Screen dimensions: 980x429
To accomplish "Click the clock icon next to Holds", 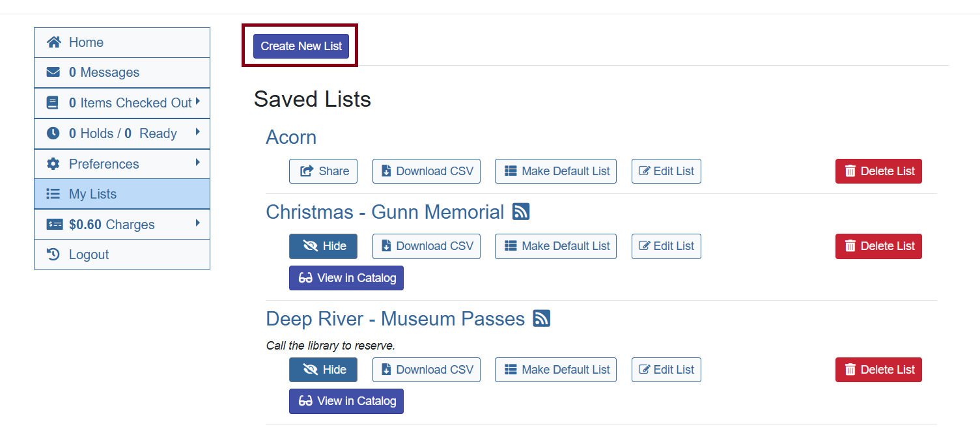I will pyautogui.click(x=53, y=133).
